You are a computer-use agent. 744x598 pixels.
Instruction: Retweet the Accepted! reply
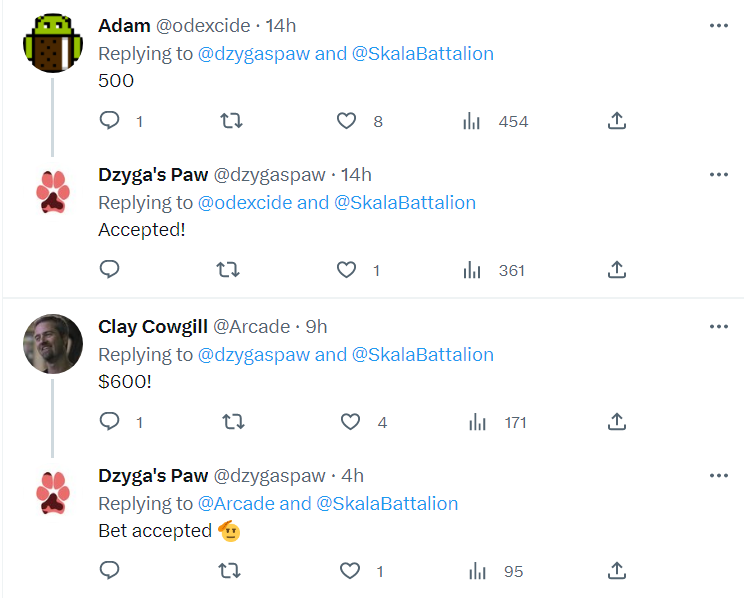[x=228, y=270]
